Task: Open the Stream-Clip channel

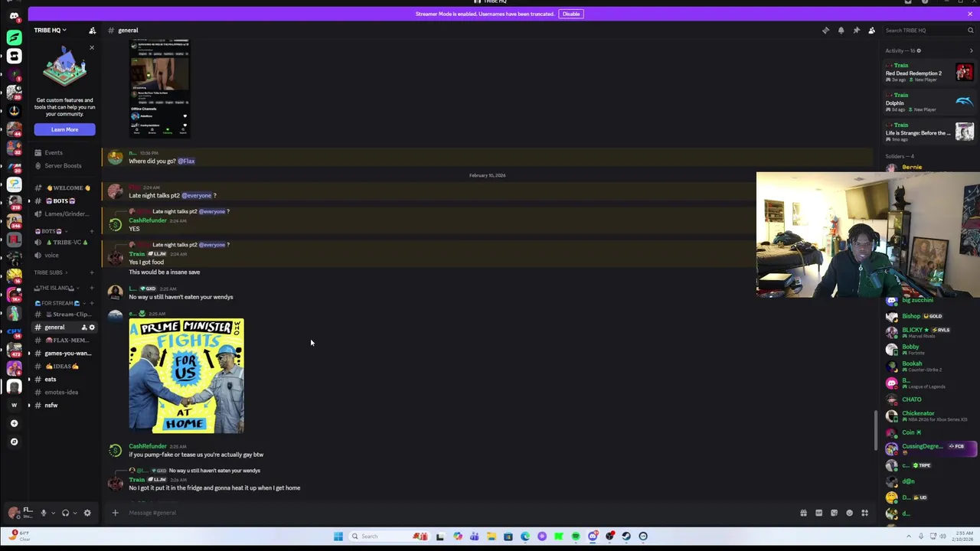Action: tap(64, 314)
